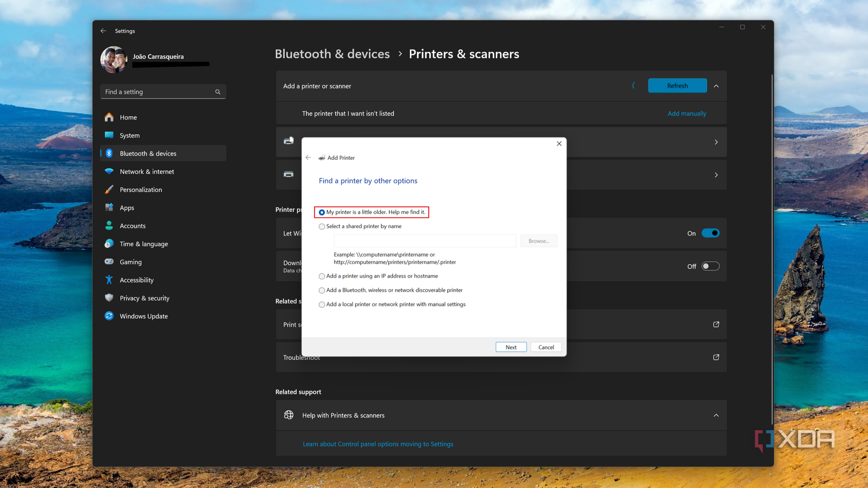Click the Personalization paintbrush icon

(109, 190)
